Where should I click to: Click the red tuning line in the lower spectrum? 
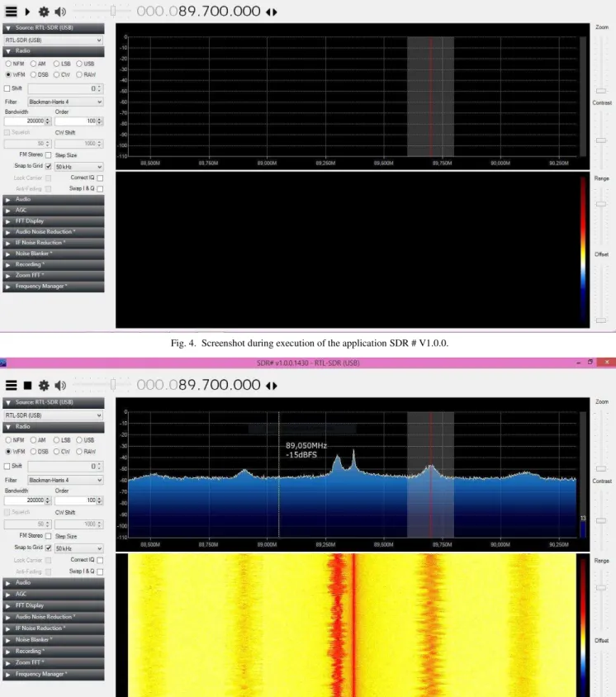click(x=431, y=475)
